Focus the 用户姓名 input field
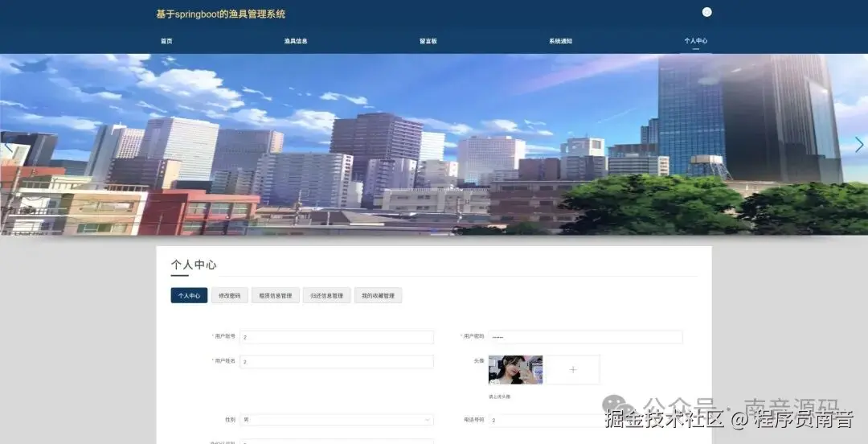 [337, 361]
